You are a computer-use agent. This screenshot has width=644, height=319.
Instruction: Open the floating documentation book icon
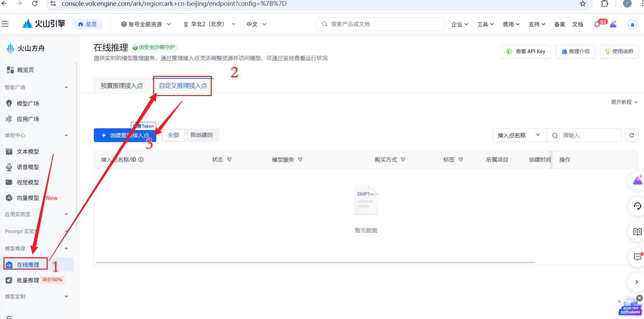[x=637, y=232]
